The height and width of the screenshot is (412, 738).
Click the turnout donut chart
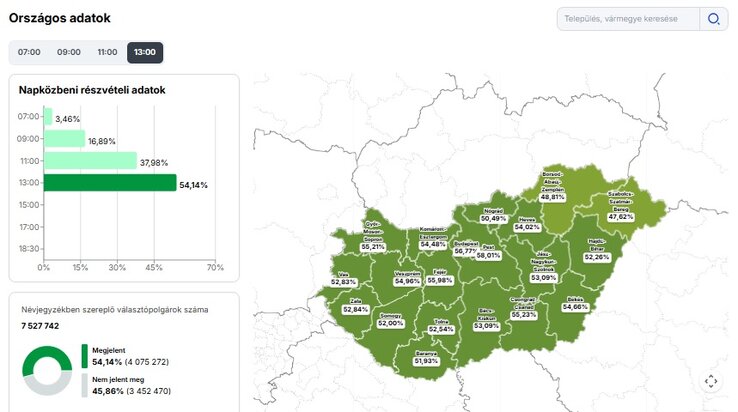pyautogui.click(x=47, y=370)
